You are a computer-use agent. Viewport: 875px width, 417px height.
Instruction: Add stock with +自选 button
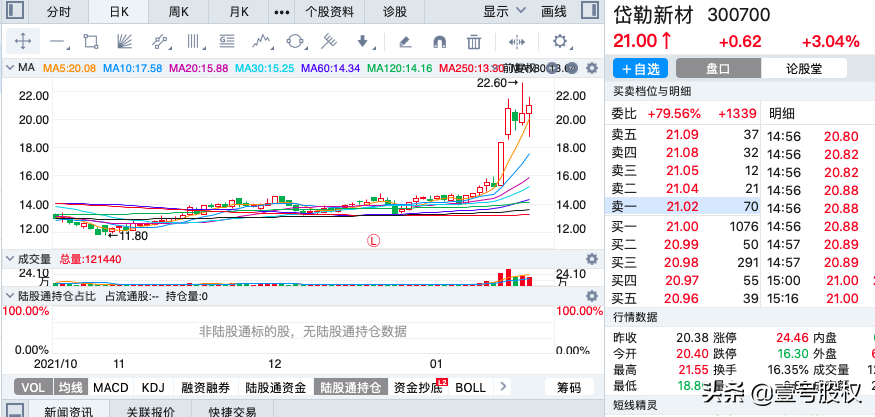click(640, 69)
